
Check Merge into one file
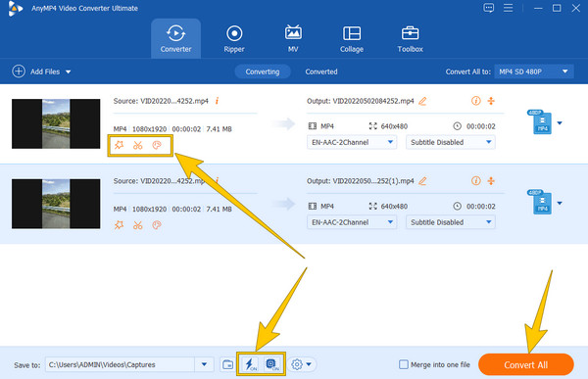[404, 364]
